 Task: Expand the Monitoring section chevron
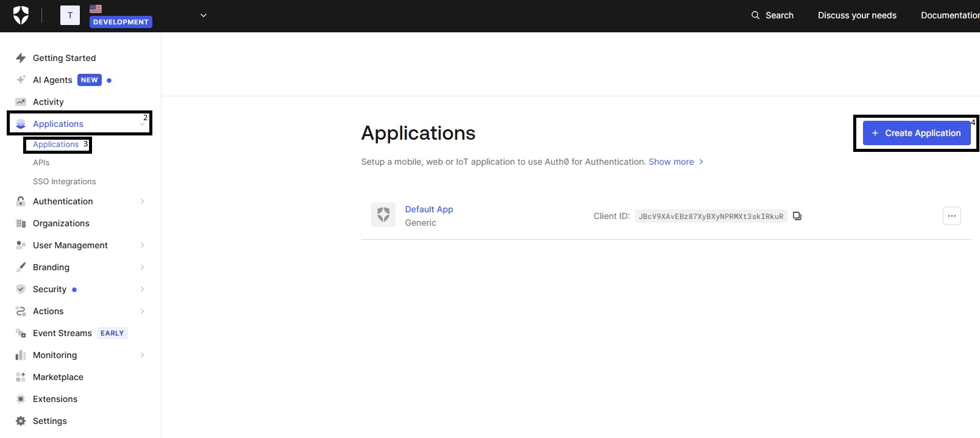click(142, 355)
